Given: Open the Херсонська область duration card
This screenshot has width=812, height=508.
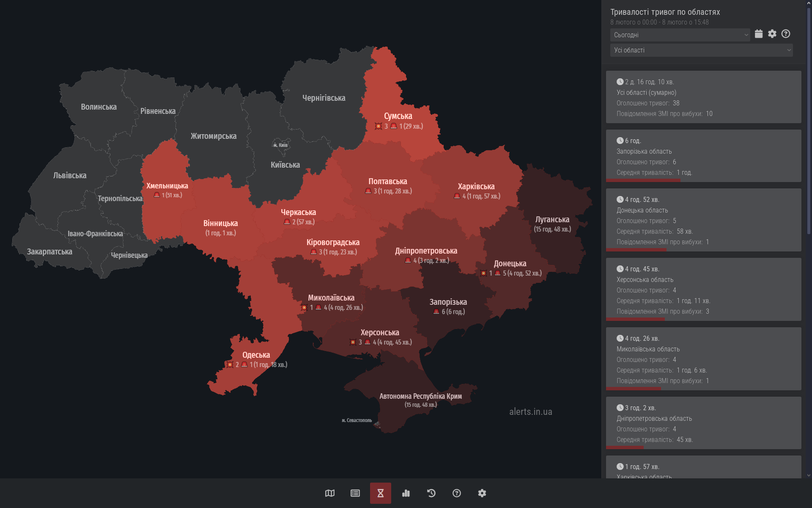Looking at the screenshot, I should [x=703, y=290].
